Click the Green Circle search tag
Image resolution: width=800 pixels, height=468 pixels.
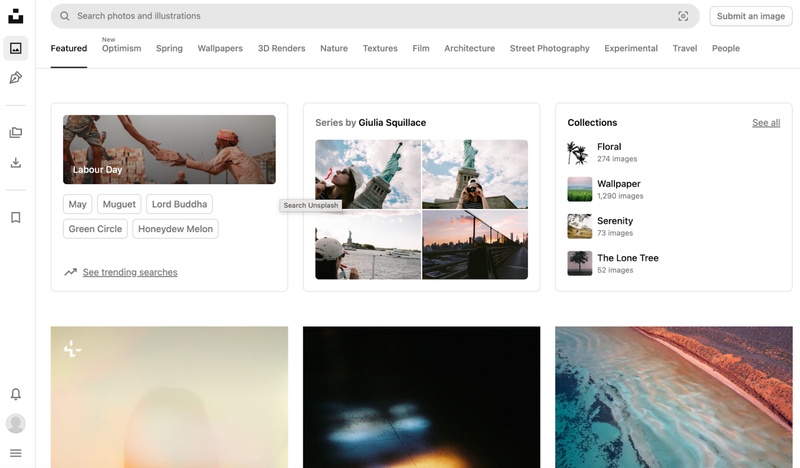[x=95, y=229]
